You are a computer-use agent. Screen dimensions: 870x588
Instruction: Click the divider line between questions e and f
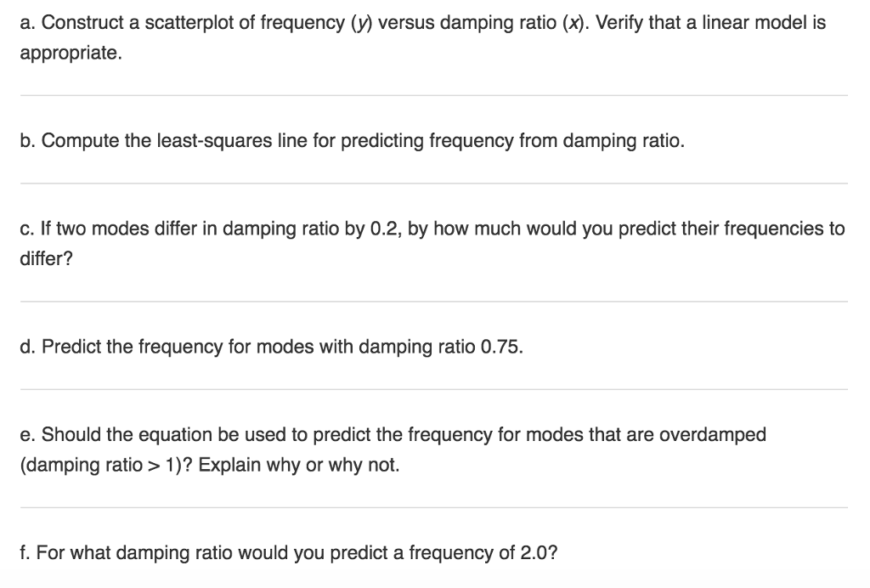pos(433,507)
